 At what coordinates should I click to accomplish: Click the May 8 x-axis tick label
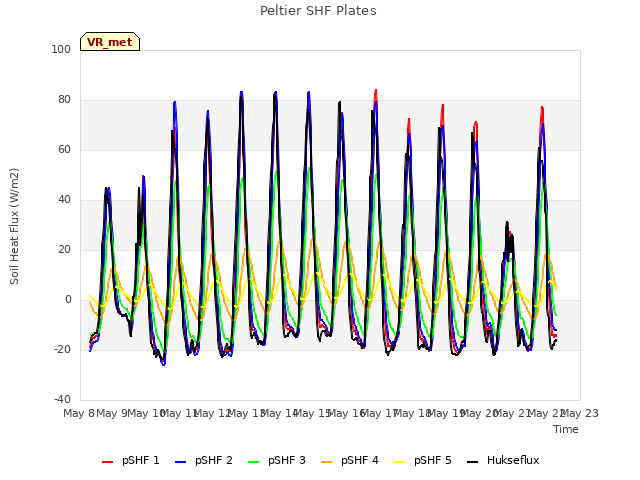click(78, 413)
